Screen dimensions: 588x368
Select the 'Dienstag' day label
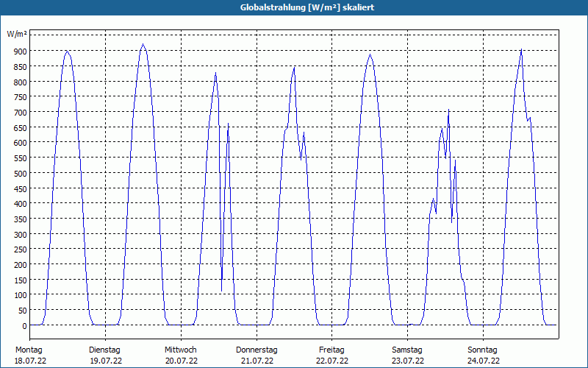pos(104,350)
